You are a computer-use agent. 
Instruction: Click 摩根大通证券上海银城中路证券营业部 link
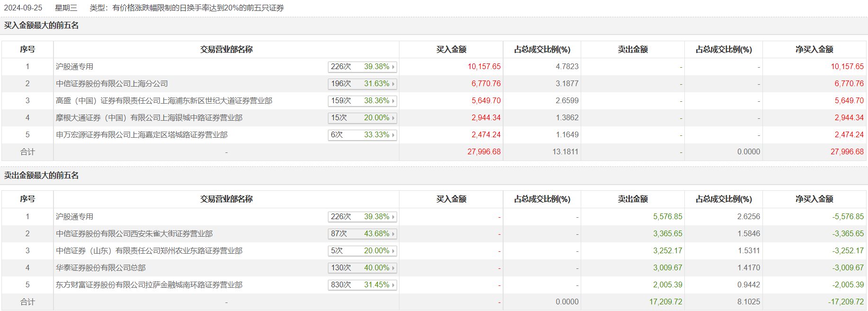pos(149,118)
